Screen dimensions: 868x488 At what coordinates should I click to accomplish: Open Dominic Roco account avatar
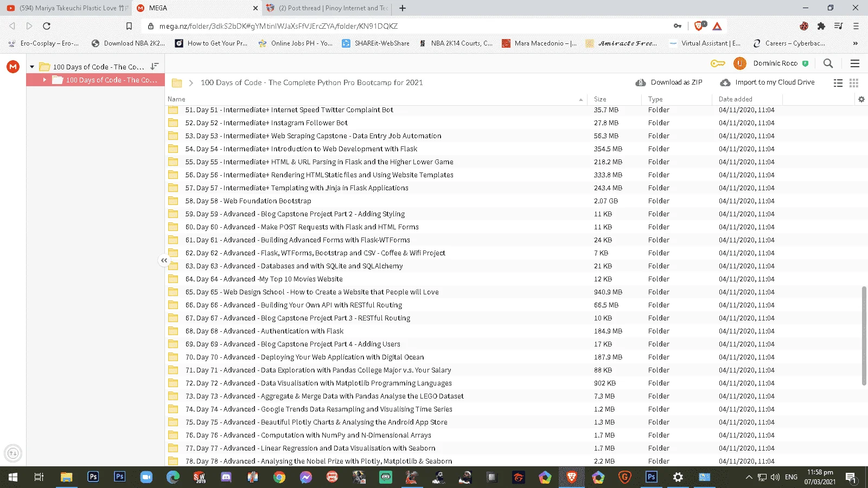(739, 63)
